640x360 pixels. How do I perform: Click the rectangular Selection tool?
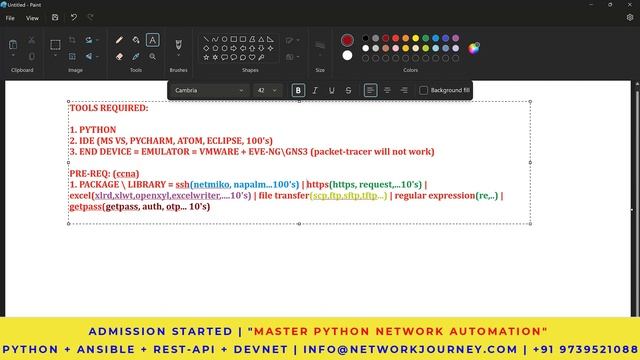pyautogui.click(x=55, y=44)
